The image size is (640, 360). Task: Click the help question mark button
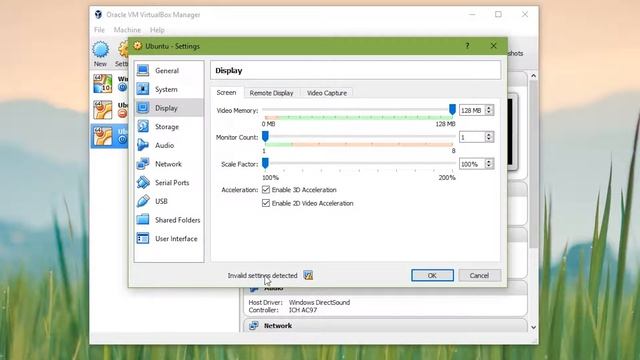467,46
